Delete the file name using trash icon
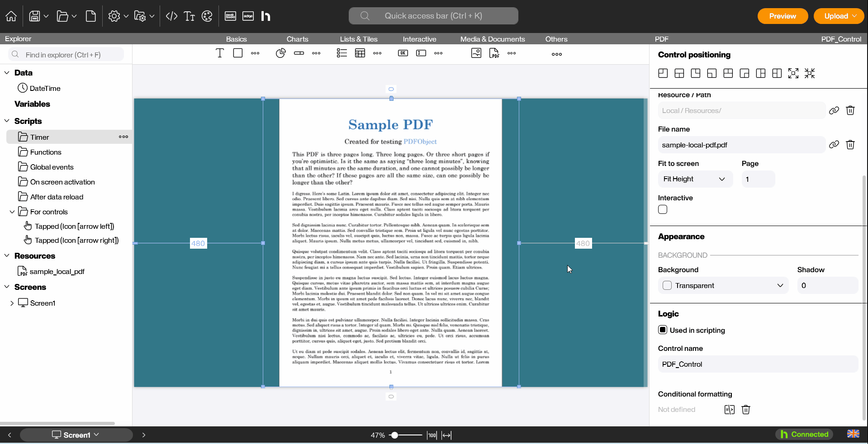This screenshot has width=868, height=444. (850, 145)
